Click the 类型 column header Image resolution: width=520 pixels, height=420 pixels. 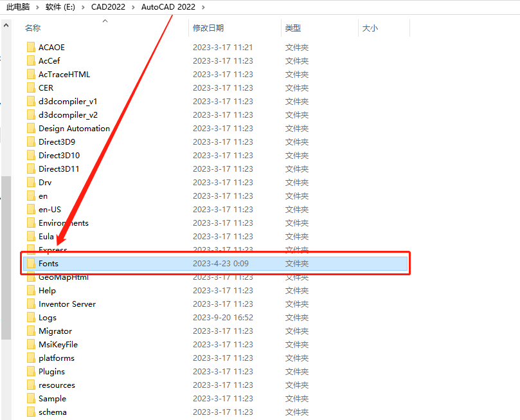click(x=293, y=28)
